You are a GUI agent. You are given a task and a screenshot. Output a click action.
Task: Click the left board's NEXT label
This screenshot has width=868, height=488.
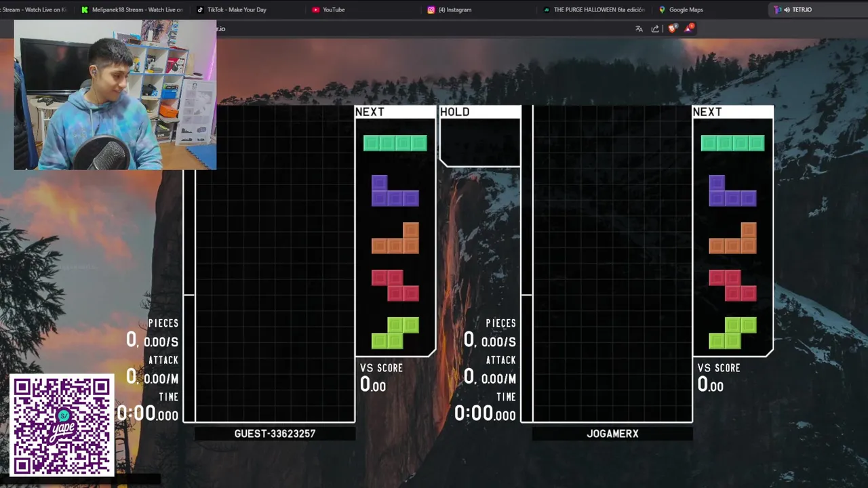pos(370,112)
